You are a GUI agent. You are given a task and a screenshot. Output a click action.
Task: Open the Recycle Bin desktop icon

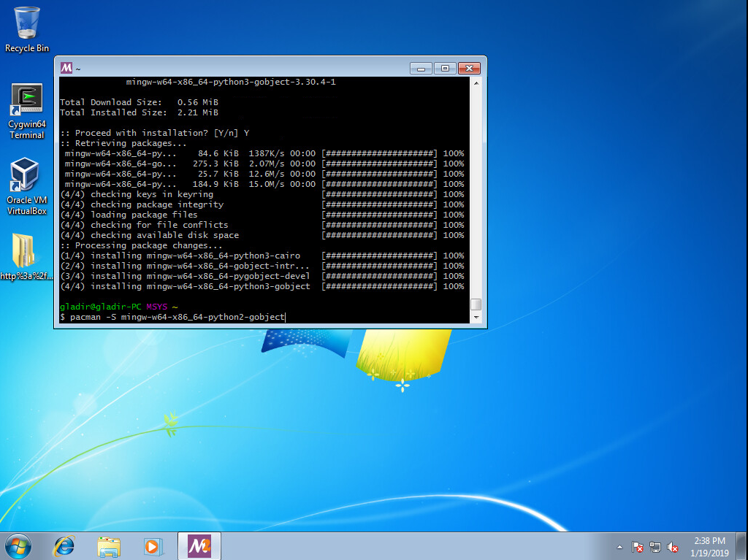(x=27, y=23)
